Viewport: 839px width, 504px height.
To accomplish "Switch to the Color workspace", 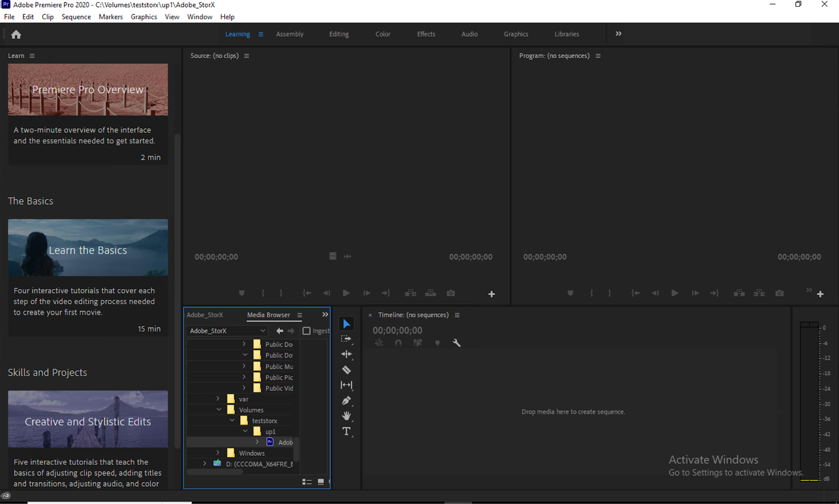I will point(383,34).
